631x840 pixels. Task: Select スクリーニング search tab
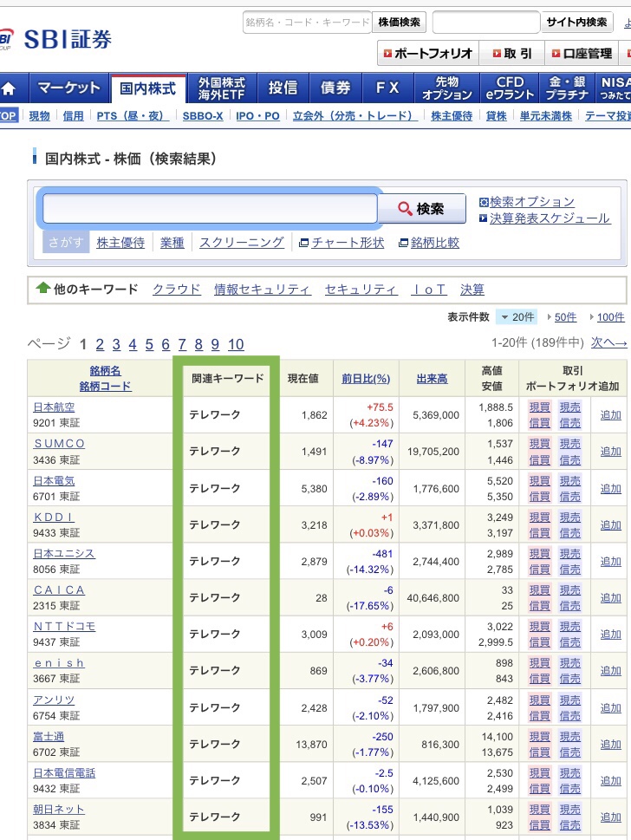[242, 243]
